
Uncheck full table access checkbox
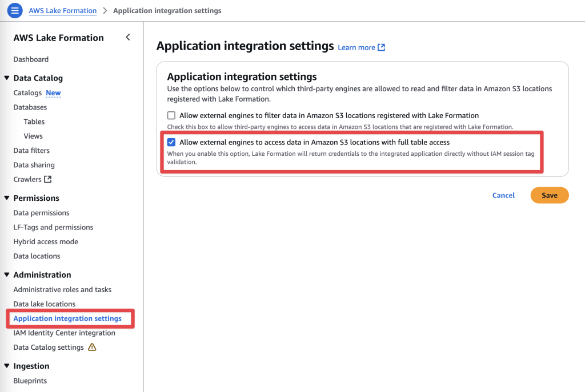click(x=171, y=142)
